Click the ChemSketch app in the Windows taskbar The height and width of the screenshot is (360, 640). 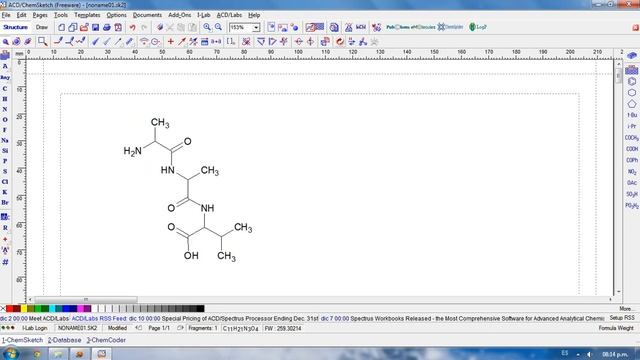click(101, 353)
